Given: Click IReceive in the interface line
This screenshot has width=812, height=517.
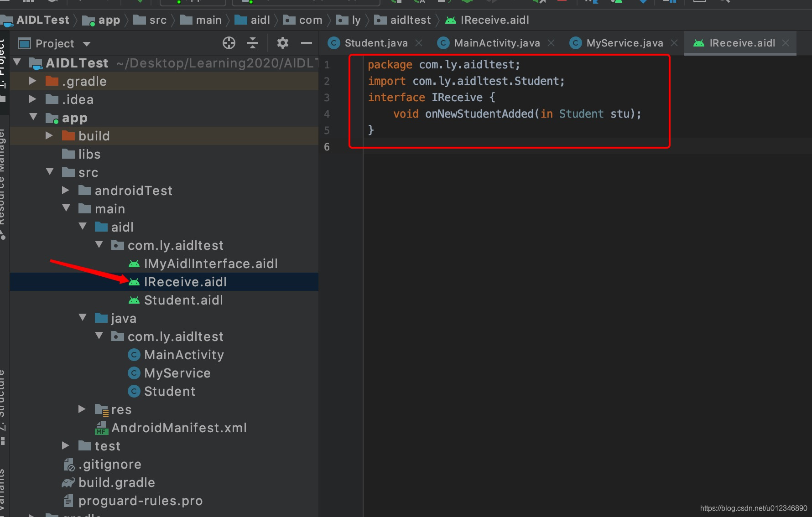Looking at the screenshot, I should (x=457, y=97).
